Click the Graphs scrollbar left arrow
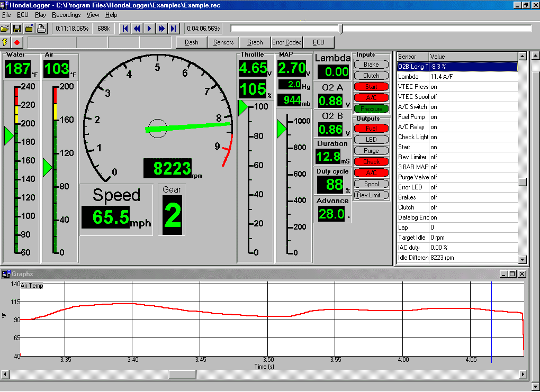 pos(5,374)
